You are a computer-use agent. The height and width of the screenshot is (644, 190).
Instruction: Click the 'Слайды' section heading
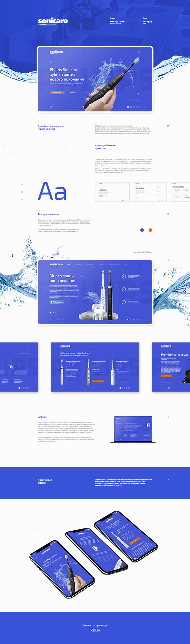coord(42,417)
